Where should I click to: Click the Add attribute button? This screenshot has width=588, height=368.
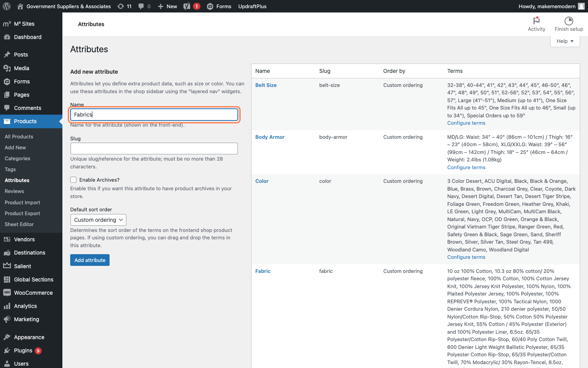pyautogui.click(x=90, y=260)
